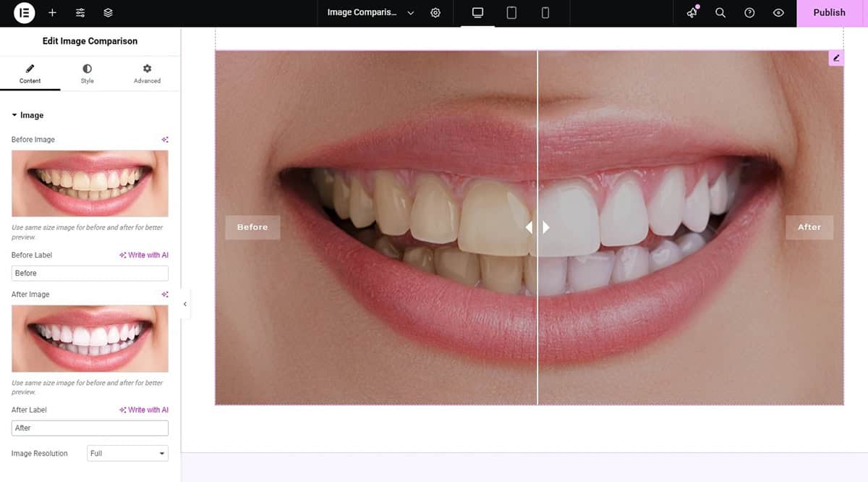
Task: Select the Style tab
Action: pyautogui.click(x=87, y=75)
